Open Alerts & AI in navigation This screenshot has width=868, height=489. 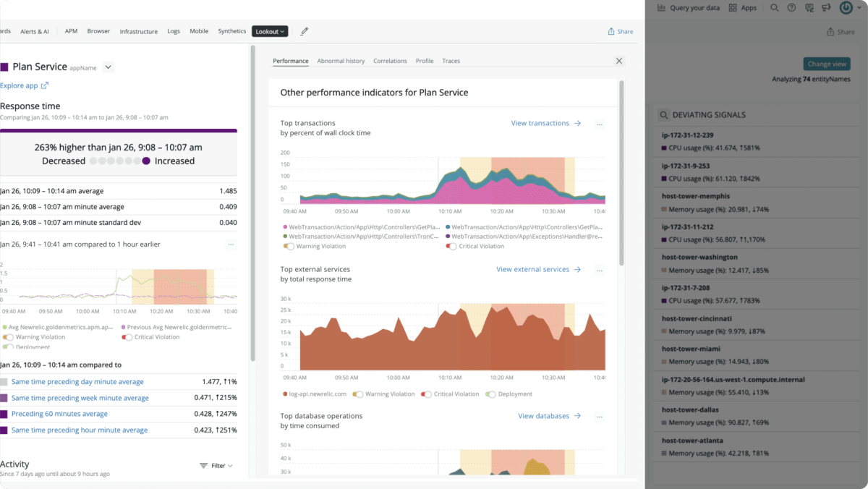pyautogui.click(x=35, y=31)
